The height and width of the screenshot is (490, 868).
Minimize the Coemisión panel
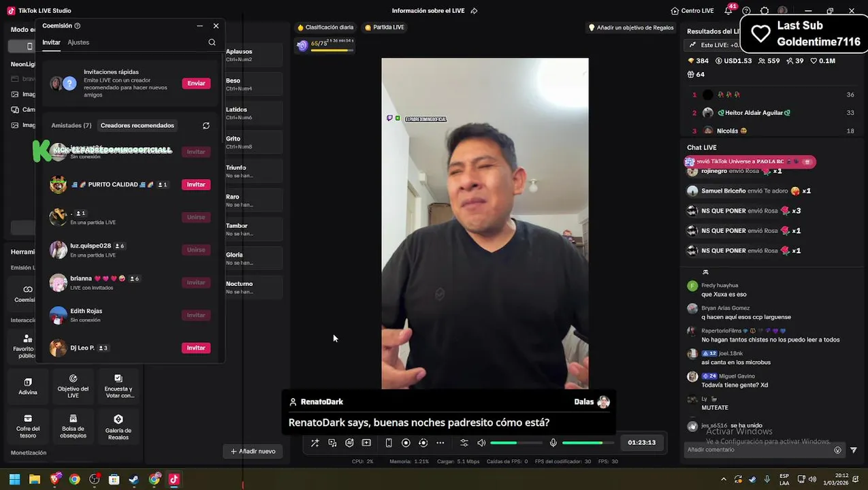pyautogui.click(x=199, y=26)
